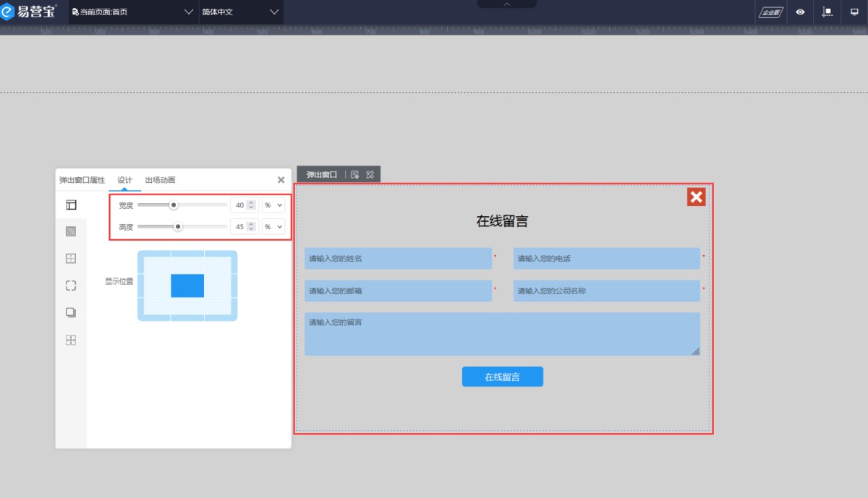Select the layout icon in the popup properties sidebar
868x498 pixels.
click(x=71, y=205)
